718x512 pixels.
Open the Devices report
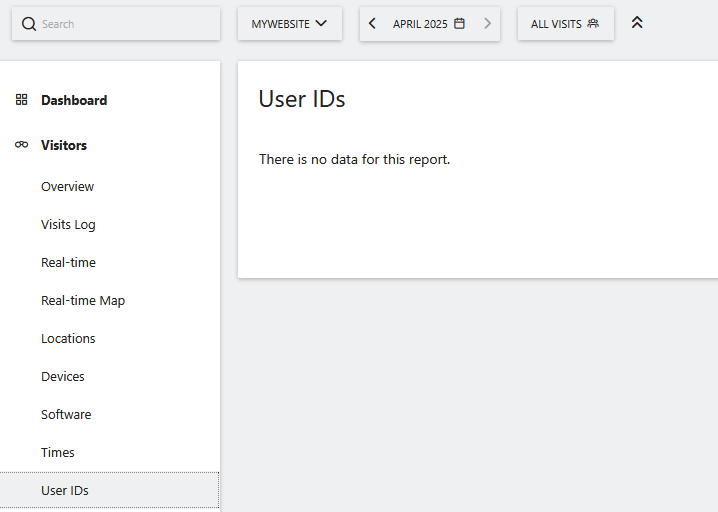click(63, 376)
